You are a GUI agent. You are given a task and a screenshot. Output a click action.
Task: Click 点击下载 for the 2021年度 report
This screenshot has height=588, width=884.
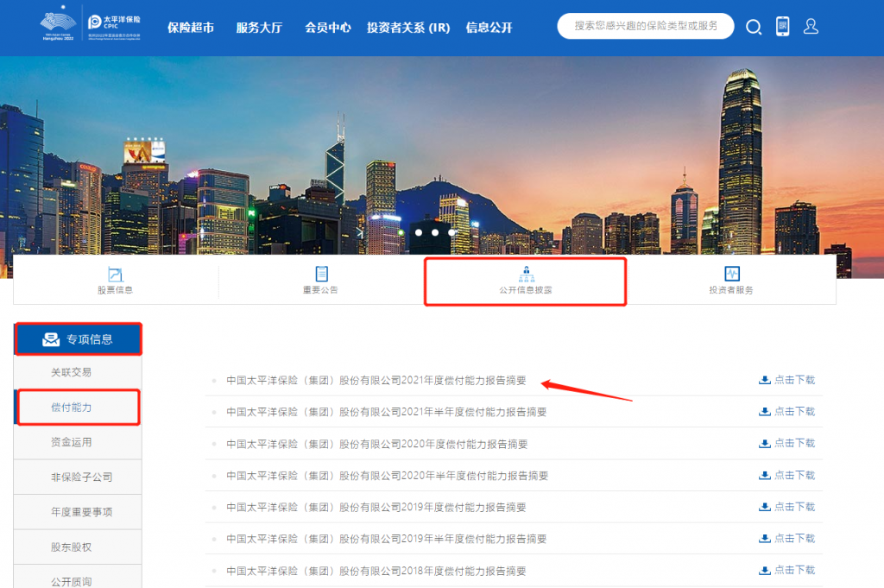794,380
